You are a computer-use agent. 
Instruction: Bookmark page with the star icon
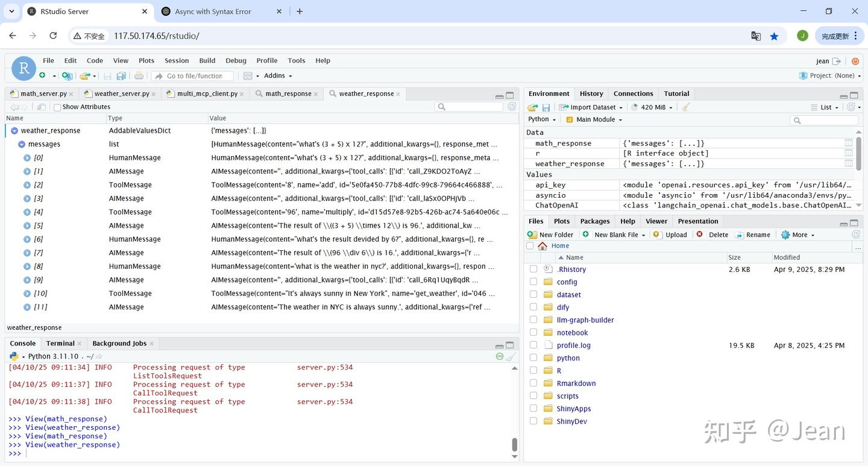pos(774,36)
